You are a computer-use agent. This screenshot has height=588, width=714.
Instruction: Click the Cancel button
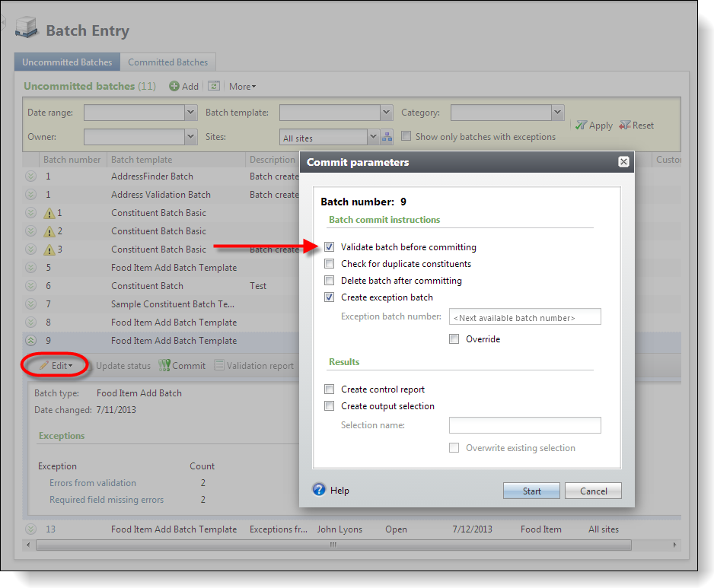coord(593,491)
